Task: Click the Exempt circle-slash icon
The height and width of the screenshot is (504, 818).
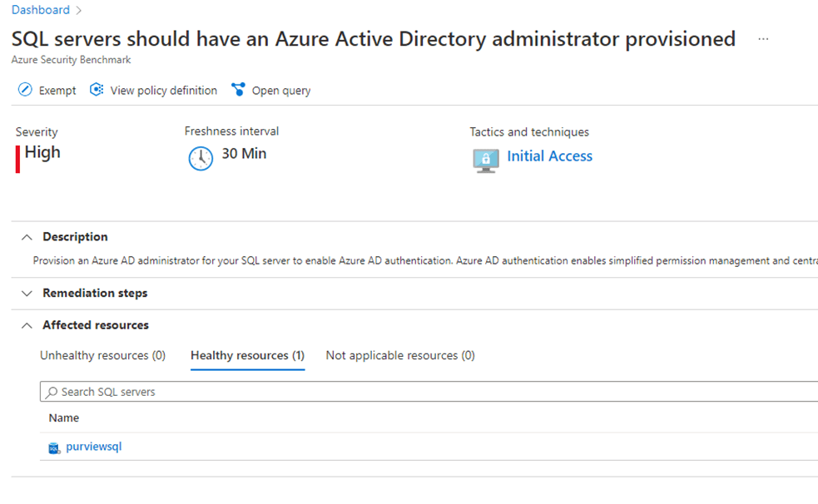Action: [x=25, y=90]
